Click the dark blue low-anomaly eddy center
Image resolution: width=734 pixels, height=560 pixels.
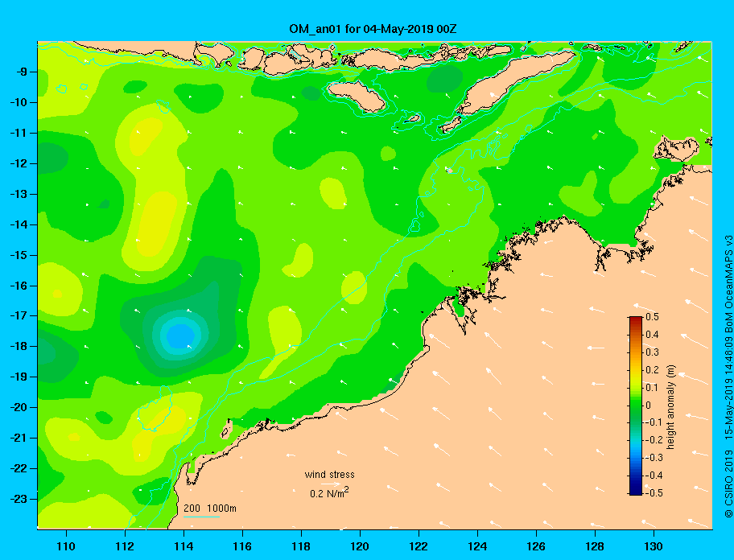(x=181, y=336)
